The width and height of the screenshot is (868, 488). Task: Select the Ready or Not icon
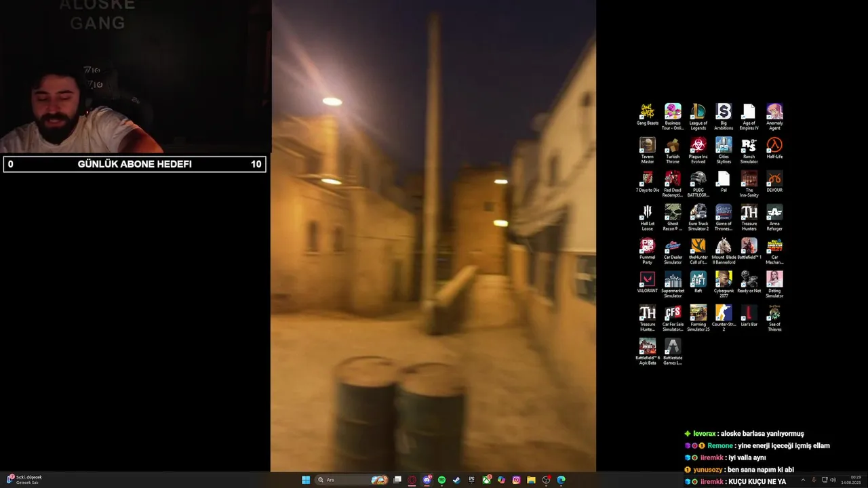pos(749,282)
